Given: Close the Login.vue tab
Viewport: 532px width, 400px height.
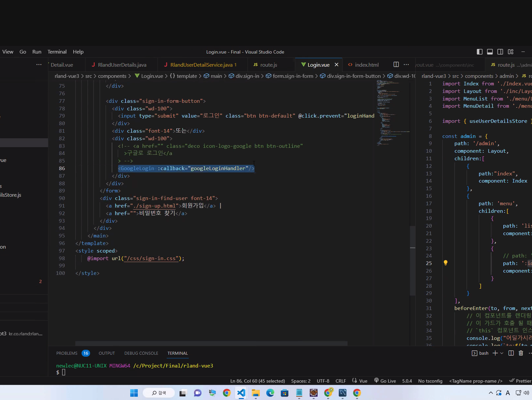Looking at the screenshot, I should [336, 65].
